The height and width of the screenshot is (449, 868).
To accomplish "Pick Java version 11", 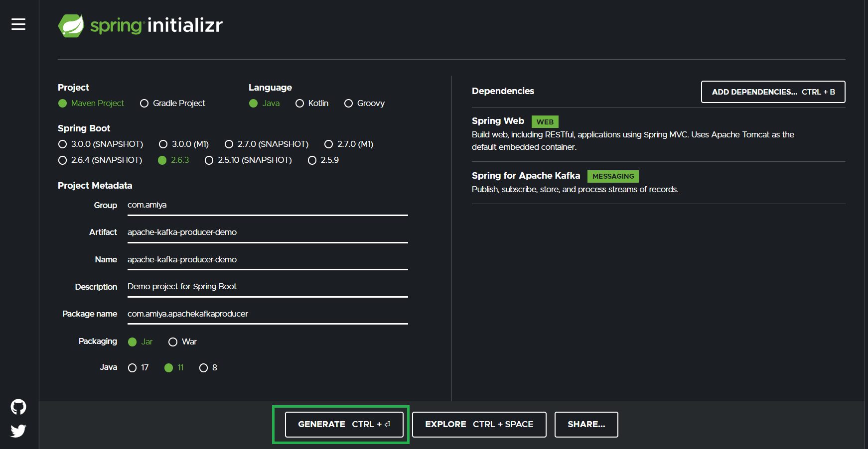I will click(174, 367).
